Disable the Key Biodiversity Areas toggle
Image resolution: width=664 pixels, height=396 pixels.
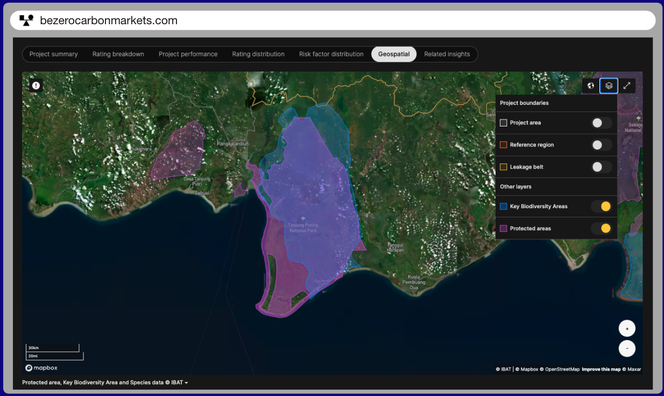tap(601, 206)
